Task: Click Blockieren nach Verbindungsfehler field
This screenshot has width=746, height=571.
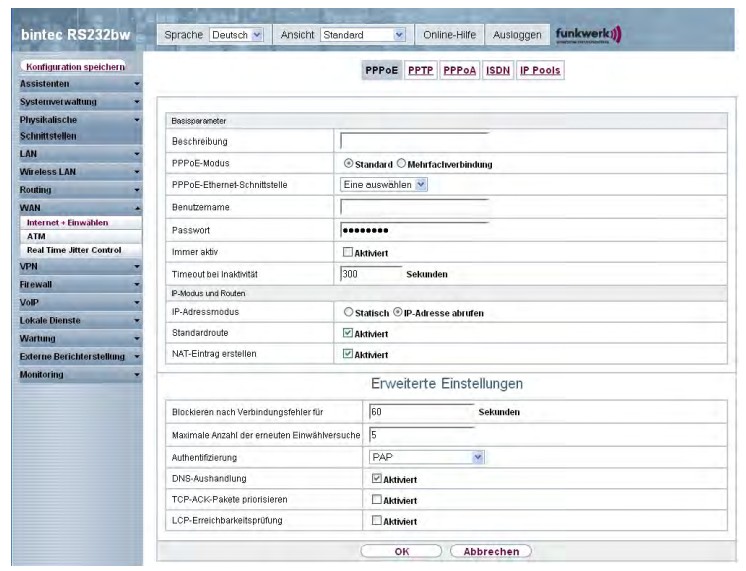Action: [x=422, y=412]
